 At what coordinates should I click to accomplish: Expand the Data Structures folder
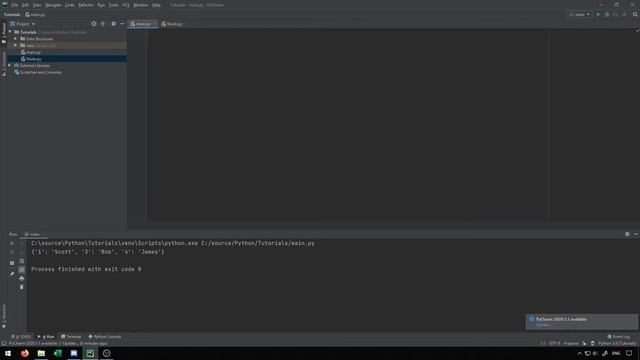[16, 39]
